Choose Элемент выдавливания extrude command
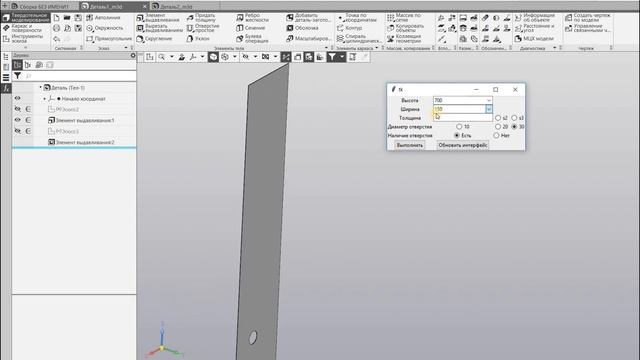This screenshot has width=640, height=360. (158, 18)
